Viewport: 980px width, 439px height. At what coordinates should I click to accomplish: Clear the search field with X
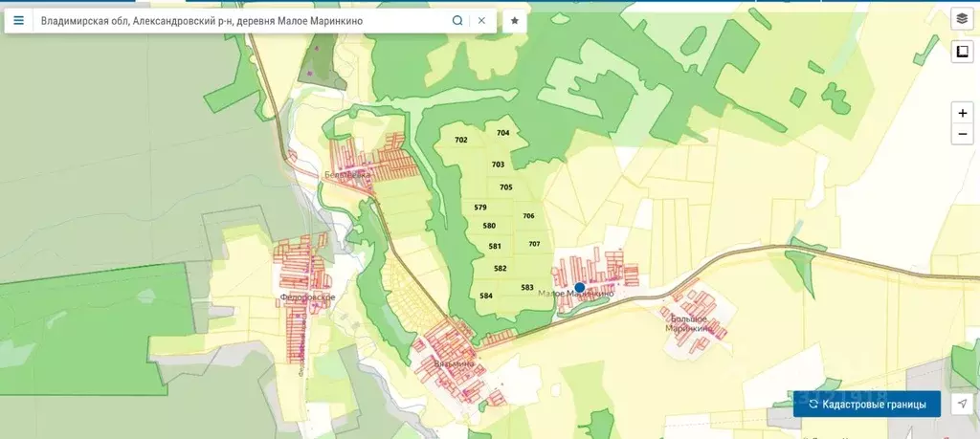point(481,20)
